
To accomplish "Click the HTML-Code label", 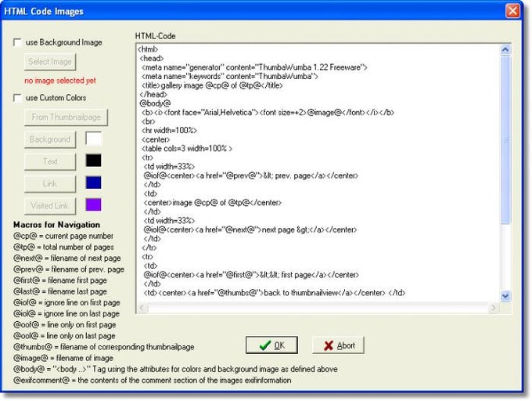I will click(x=156, y=36).
